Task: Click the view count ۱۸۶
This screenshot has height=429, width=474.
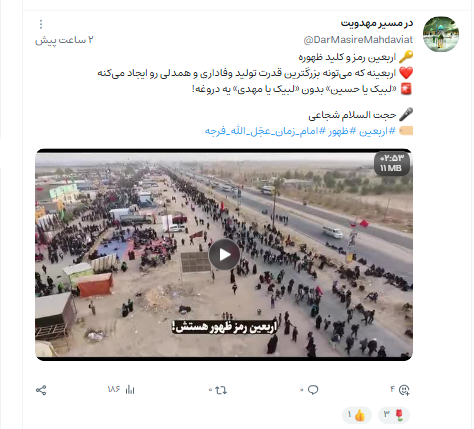Action: coord(114,389)
